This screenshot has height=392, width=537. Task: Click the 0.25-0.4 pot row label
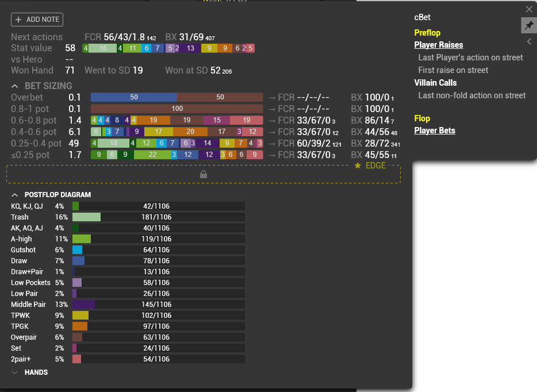coord(36,144)
